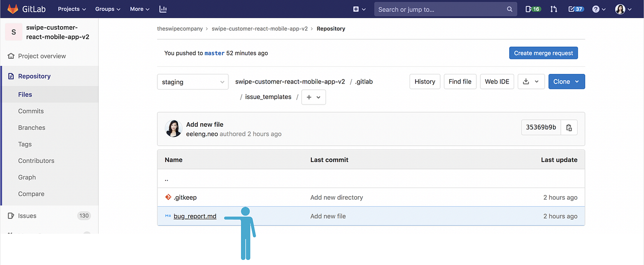Click Add new file commit in bug_report.md row

point(328,216)
